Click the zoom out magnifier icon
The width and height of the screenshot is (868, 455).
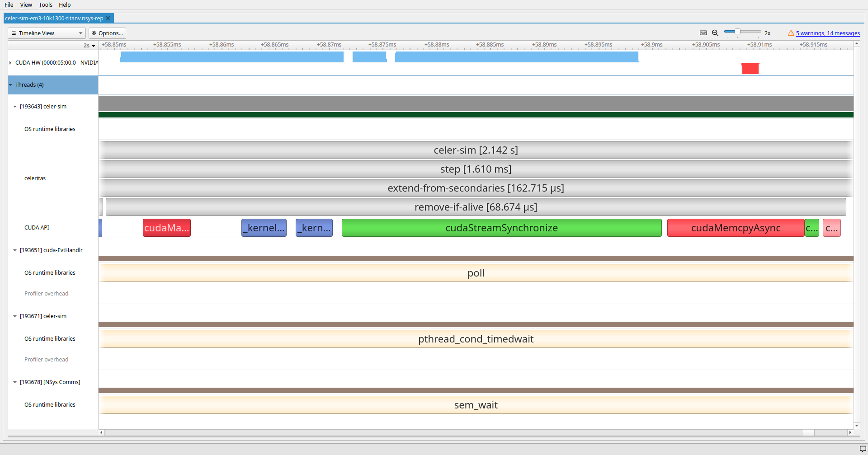[x=715, y=33]
